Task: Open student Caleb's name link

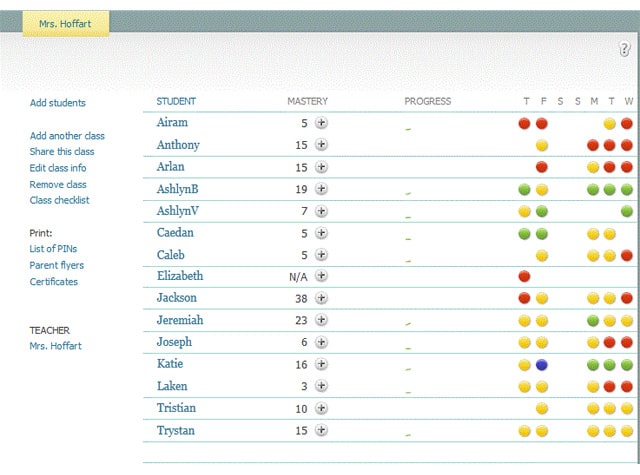Action: click(171, 255)
